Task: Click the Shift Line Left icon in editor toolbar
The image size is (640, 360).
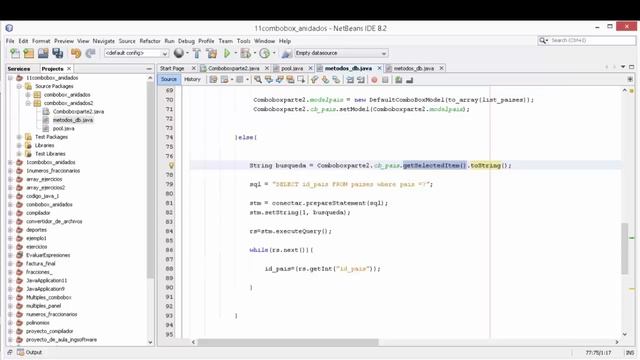Action: click(350, 80)
